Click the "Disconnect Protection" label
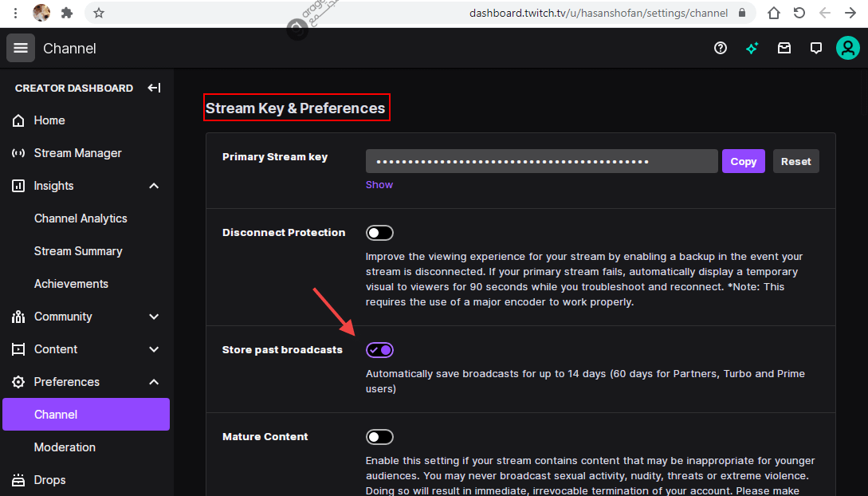 click(x=284, y=233)
